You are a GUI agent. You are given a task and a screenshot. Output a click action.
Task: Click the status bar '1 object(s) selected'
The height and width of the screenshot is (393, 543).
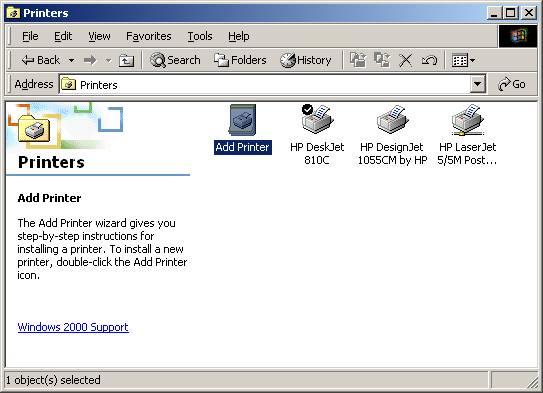[x=53, y=380]
